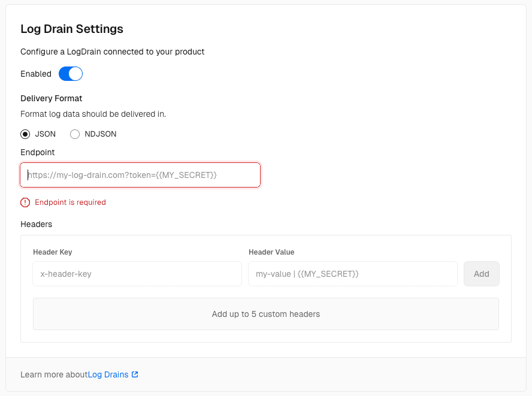Click the 'NDJSON' label text
This screenshot has width=532, height=396.
coord(101,134)
